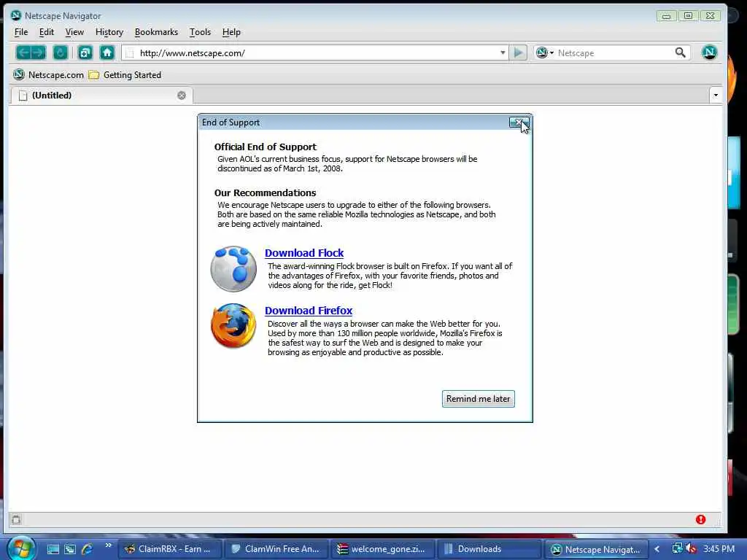Switch to ClaimRBX taskbar window
Screen dimensions: 747x560
pos(169,549)
